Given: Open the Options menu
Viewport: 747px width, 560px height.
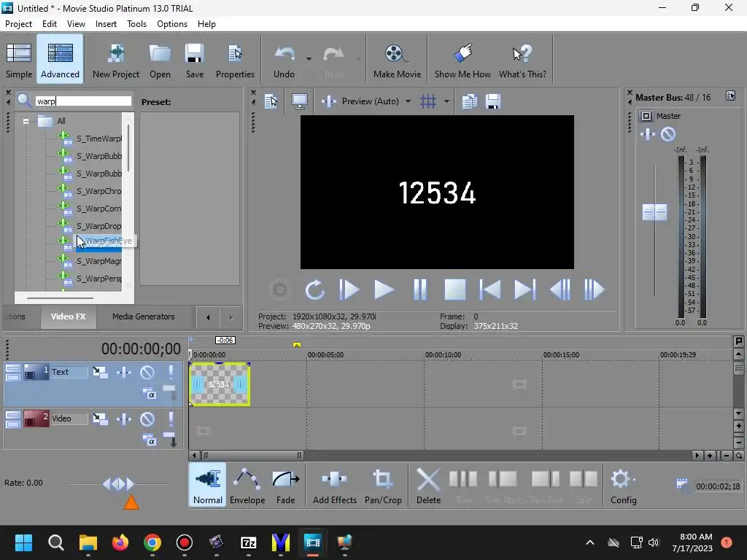Looking at the screenshot, I should [x=172, y=24].
